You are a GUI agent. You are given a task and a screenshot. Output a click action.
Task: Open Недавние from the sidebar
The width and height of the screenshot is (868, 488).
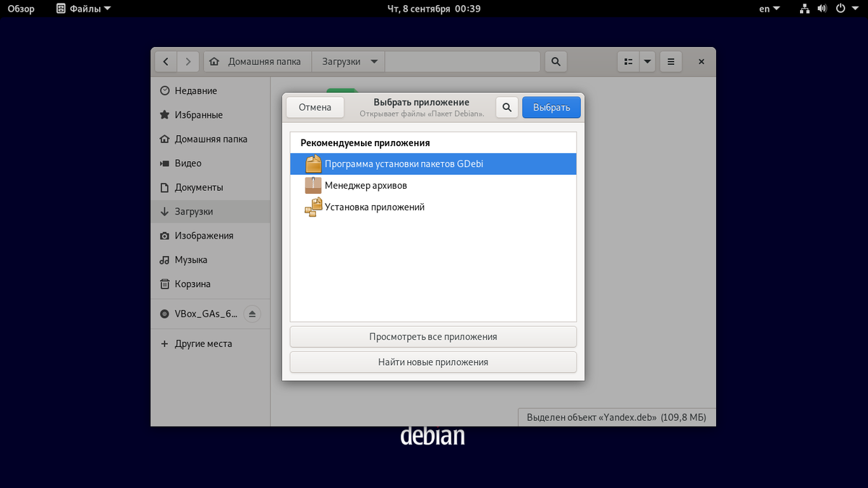tap(195, 90)
